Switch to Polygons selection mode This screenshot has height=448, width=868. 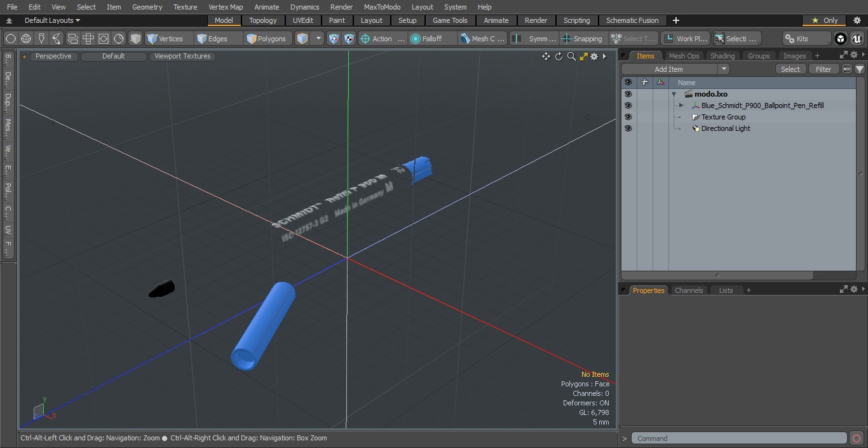click(x=268, y=39)
